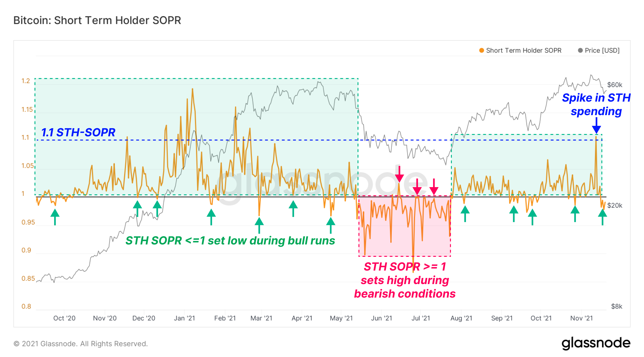Click the Glassnode copyright notice text
This screenshot has height=357, width=644.
(x=81, y=344)
